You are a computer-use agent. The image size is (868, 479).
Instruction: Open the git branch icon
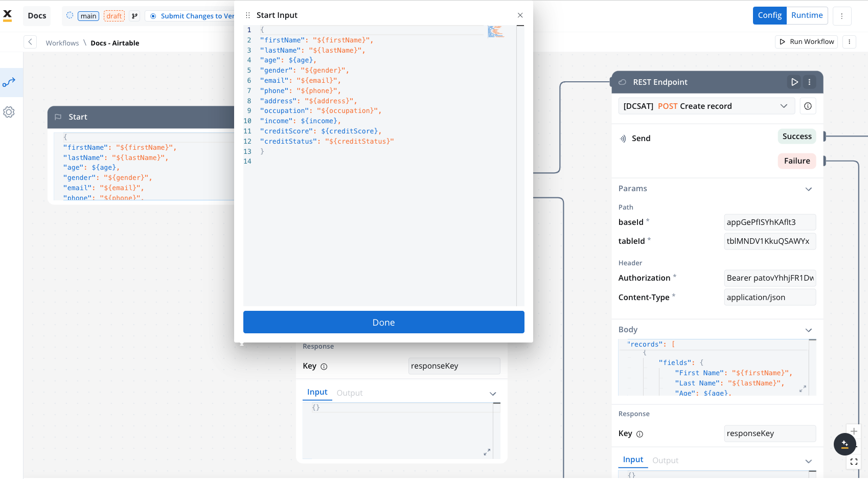pos(134,16)
